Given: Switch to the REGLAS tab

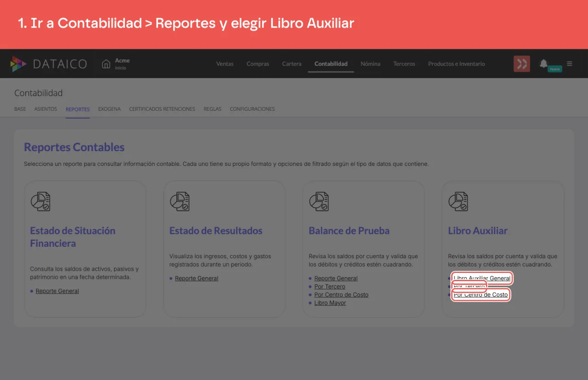Looking at the screenshot, I should tap(213, 109).
